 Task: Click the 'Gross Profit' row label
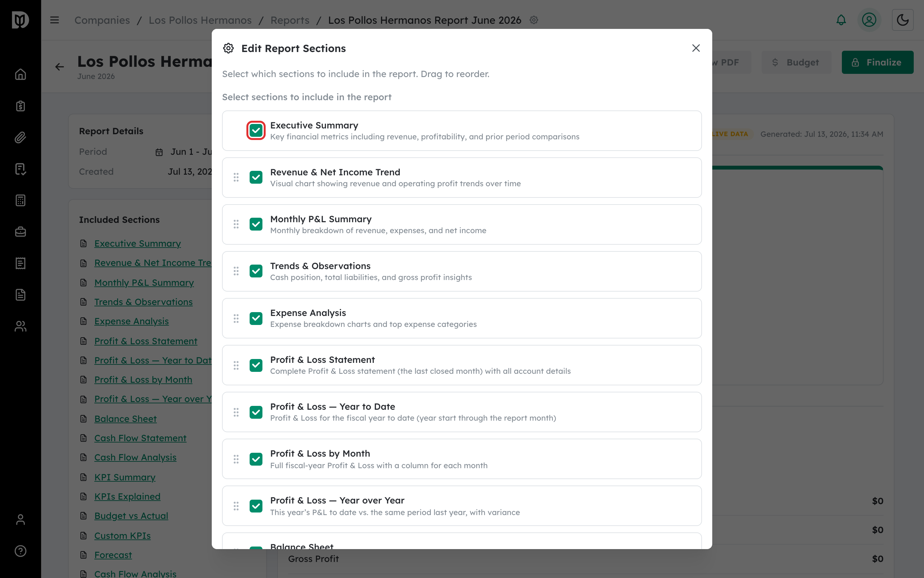(313, 559)
